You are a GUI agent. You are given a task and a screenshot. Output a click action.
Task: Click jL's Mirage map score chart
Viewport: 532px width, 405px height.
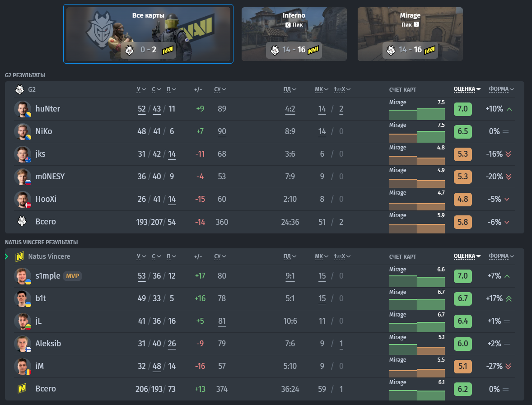(x=417, y=321)
